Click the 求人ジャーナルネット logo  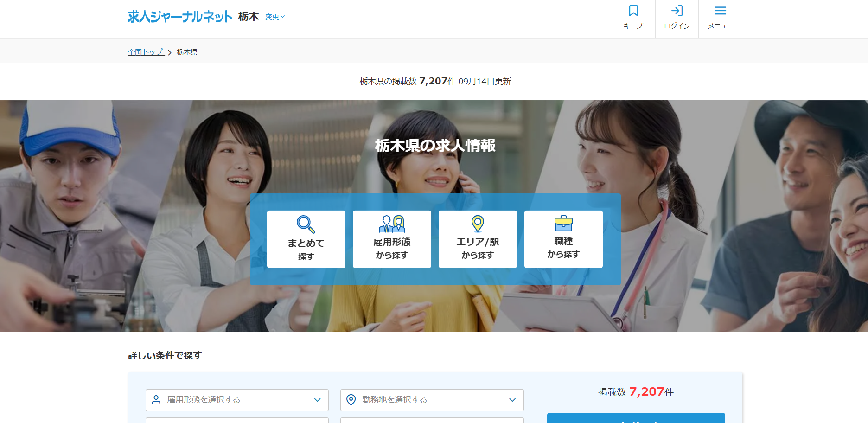[180, 17]
